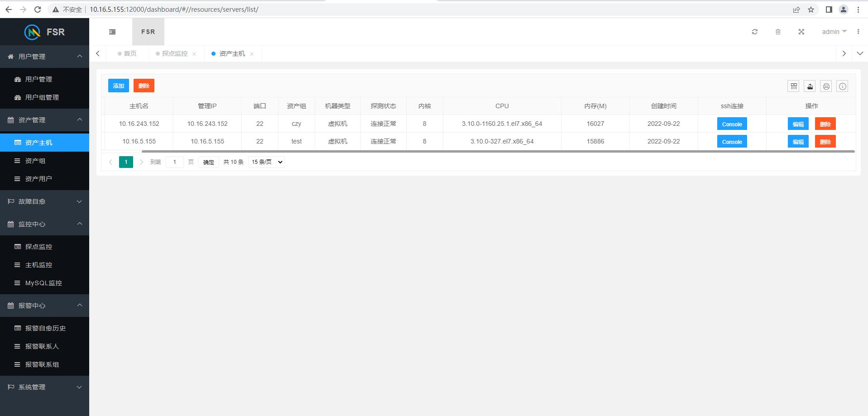Expand the 系统管理 sidebar section
This screenshot has width=868, height=416.
(x=44, y=387)
